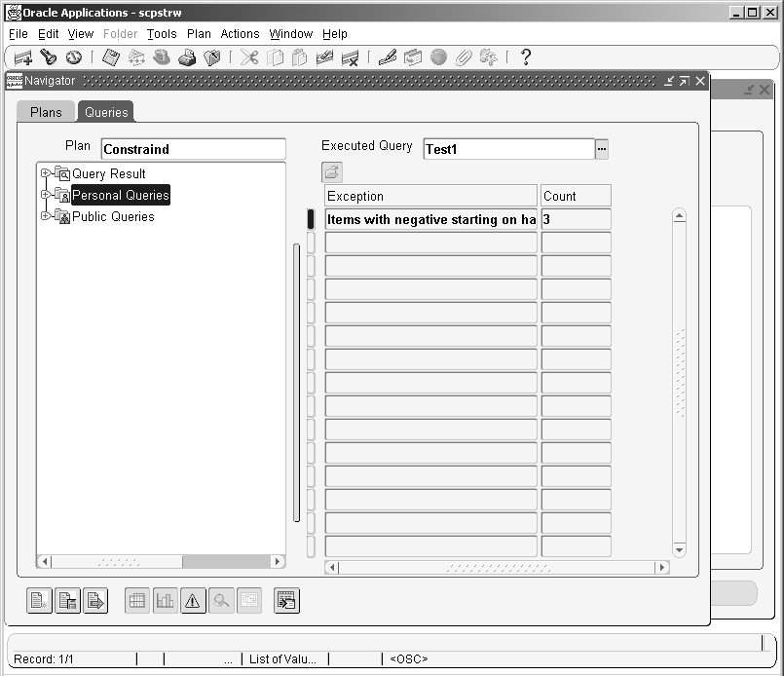The height and width of the screenshot is (676, 784).
Task: Click tree pane horizontal scroll right arrow
Action: (x=277, y=561)
